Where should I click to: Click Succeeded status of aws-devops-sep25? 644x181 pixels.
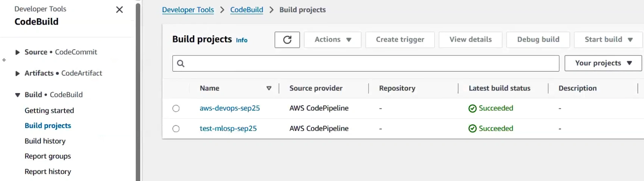pos(496,108)
